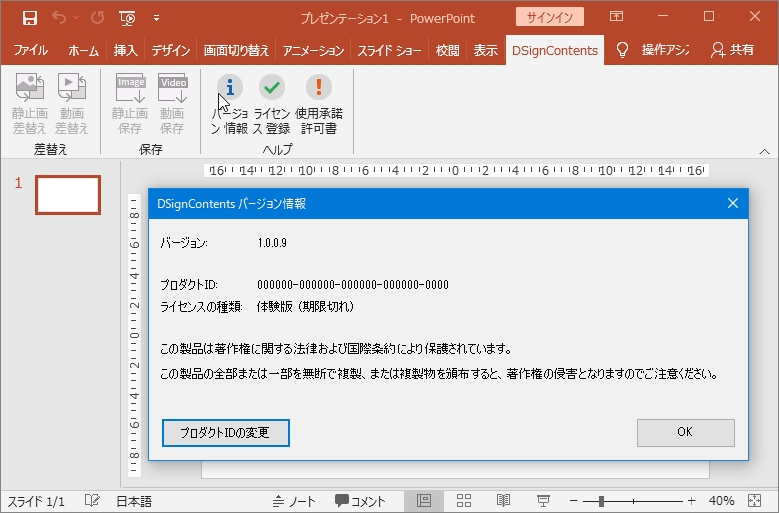Click the product ID 000000-000000 value
This screenshot has height=513, width=779.
click(x=353, y=285)
